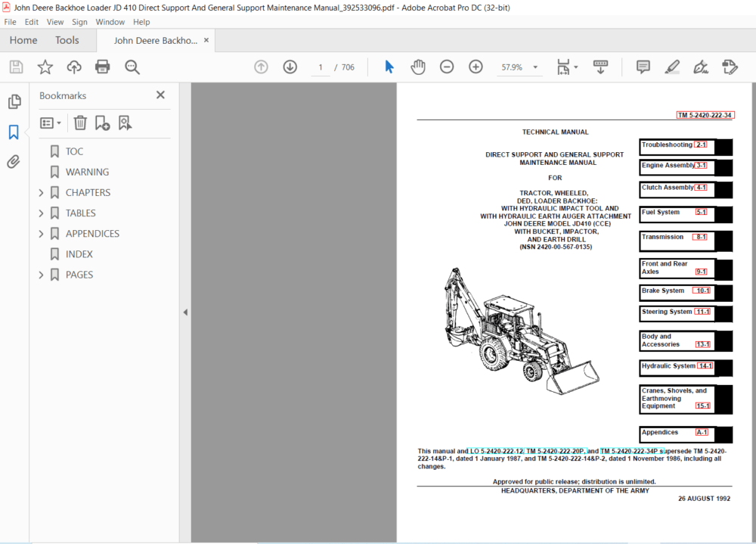Collapse the navigation pane arrow
The image size is (756, 544).
pos(185,312)
